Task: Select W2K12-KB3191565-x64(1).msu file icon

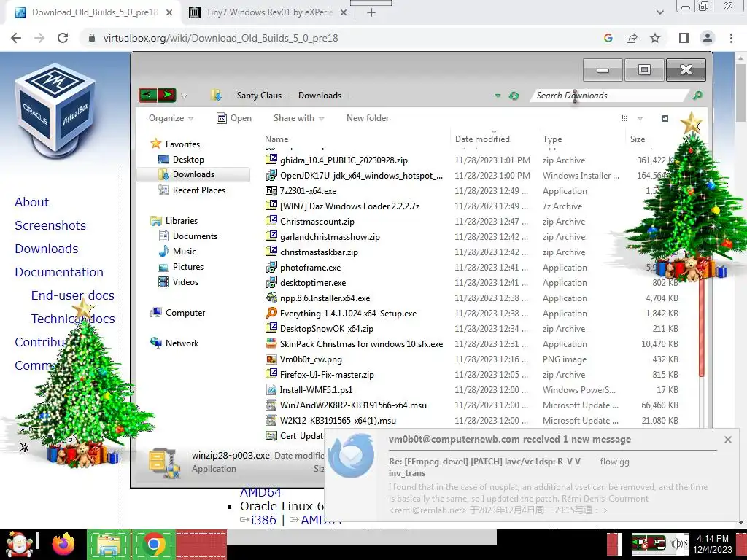Action: point(271,421)
